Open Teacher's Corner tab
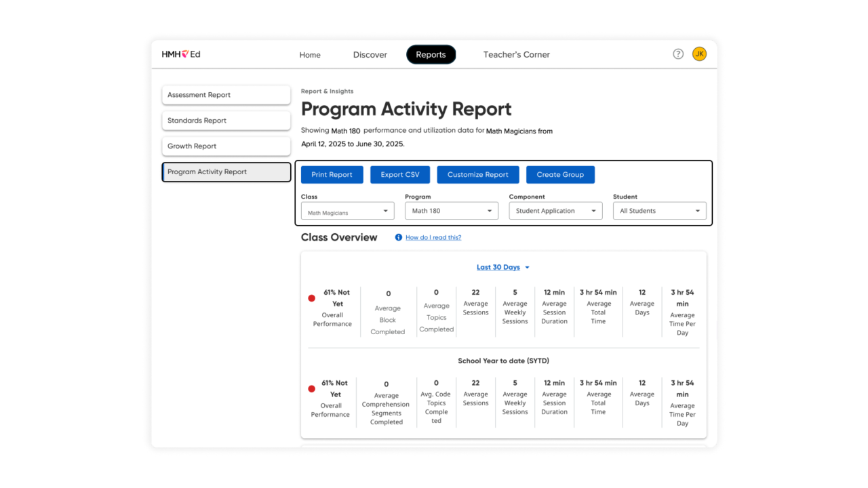 [517, 55]
